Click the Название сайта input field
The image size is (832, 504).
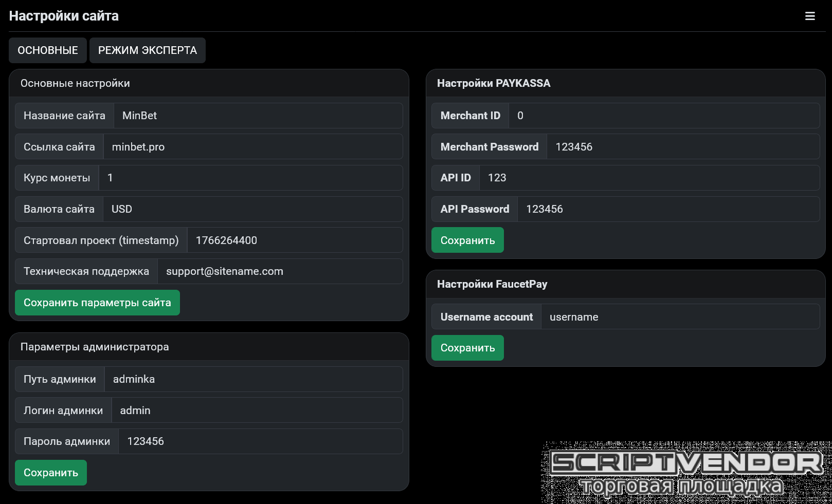pos(258,116)
